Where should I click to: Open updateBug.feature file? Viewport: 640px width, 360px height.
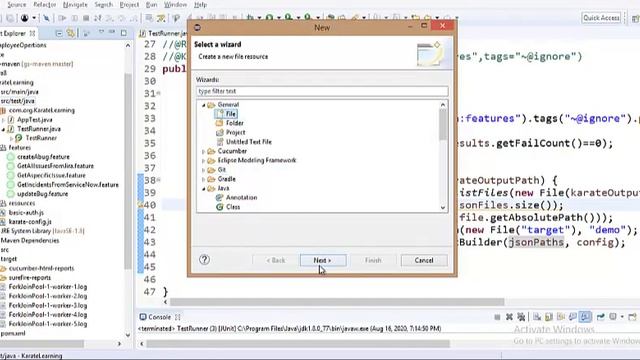tap(42, 194)
